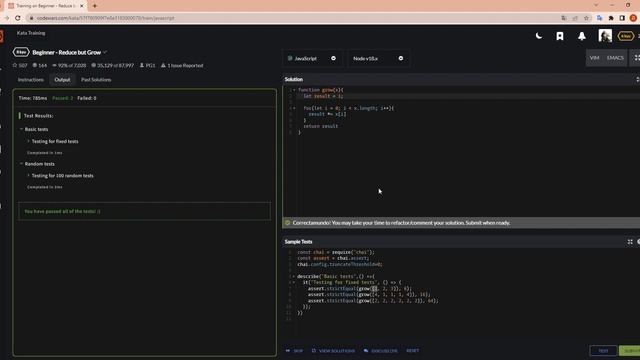
Task: Click the translate page icon in the address bar
Action: point(564,18)
